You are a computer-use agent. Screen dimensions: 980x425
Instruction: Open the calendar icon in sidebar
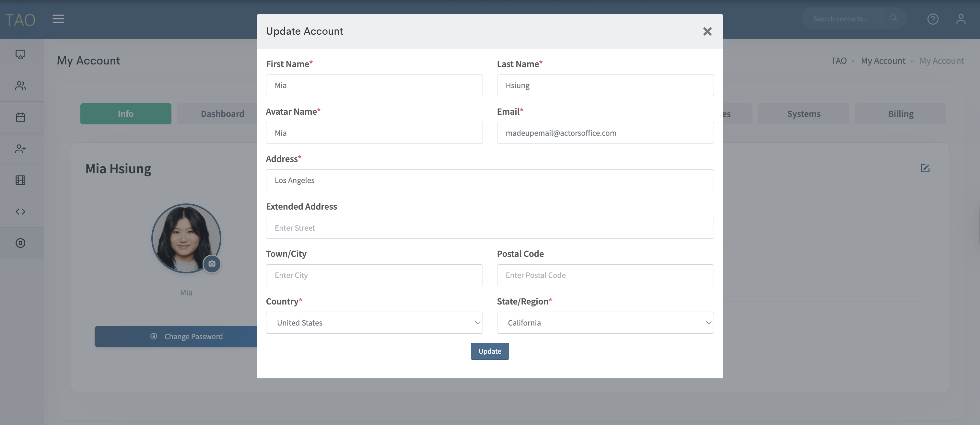(20, 117)
